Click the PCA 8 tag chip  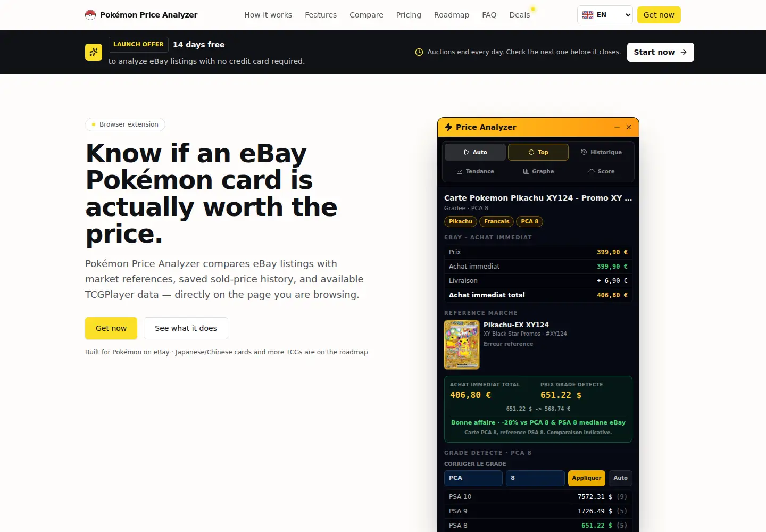pos(530,221)
